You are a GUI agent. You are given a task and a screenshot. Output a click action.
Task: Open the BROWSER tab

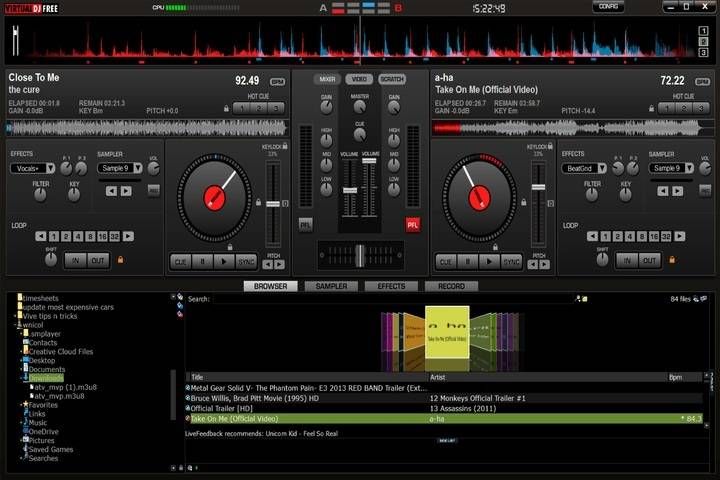pos(270,286)
